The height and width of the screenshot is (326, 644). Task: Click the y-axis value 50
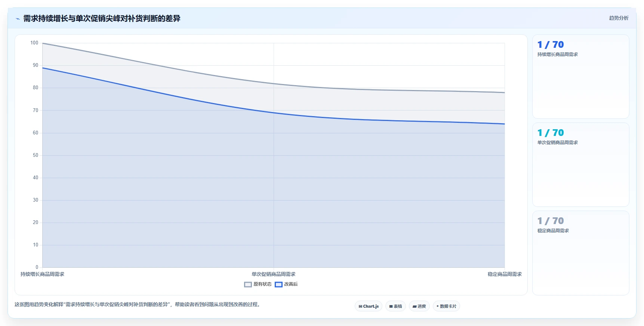(x=36, y=155)
